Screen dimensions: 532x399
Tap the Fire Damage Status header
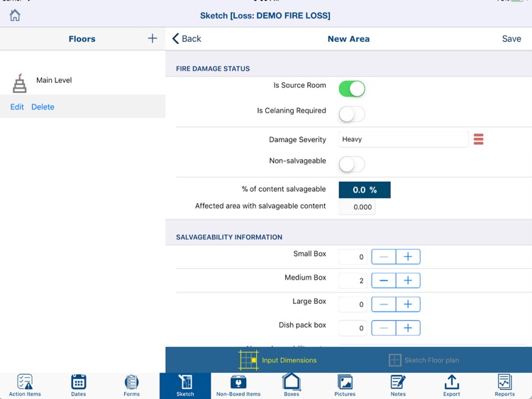213,69
